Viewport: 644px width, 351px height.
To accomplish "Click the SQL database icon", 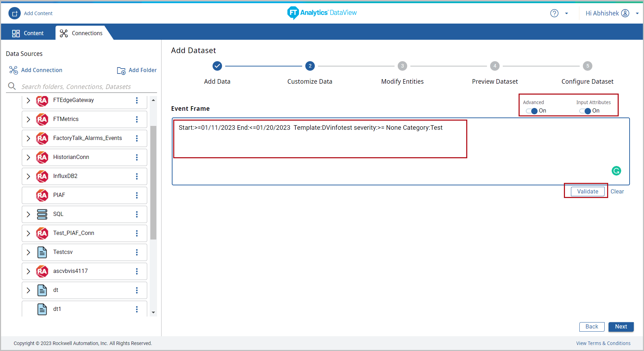I will [x=42, y=215].
